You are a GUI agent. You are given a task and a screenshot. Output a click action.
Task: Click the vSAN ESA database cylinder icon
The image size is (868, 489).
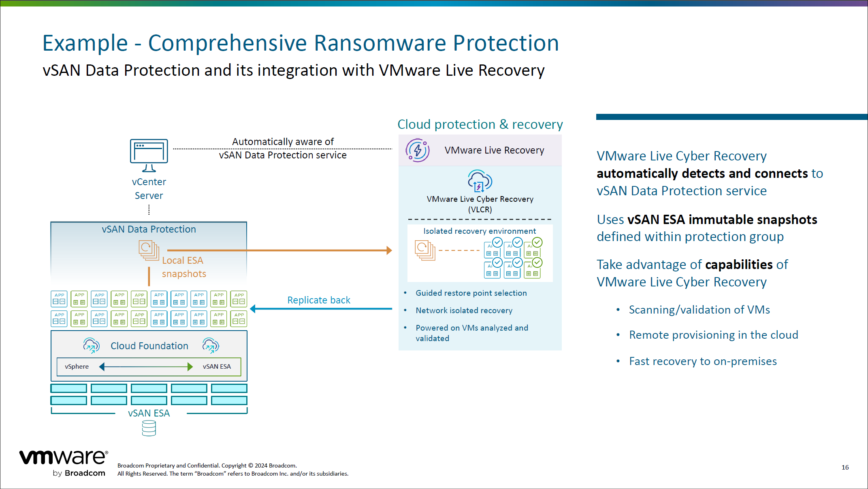point(149,428)
